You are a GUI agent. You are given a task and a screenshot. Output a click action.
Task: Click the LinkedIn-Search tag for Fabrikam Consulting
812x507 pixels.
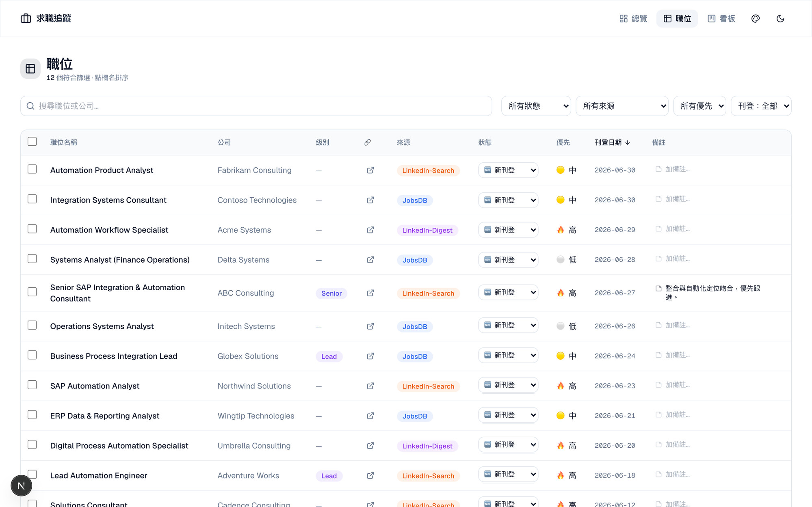[x=428, y=170]
